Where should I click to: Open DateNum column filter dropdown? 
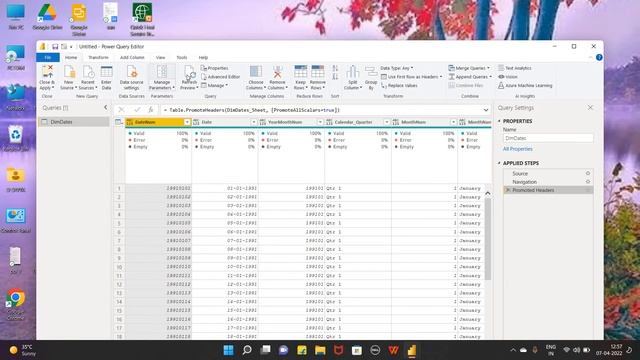187,122
